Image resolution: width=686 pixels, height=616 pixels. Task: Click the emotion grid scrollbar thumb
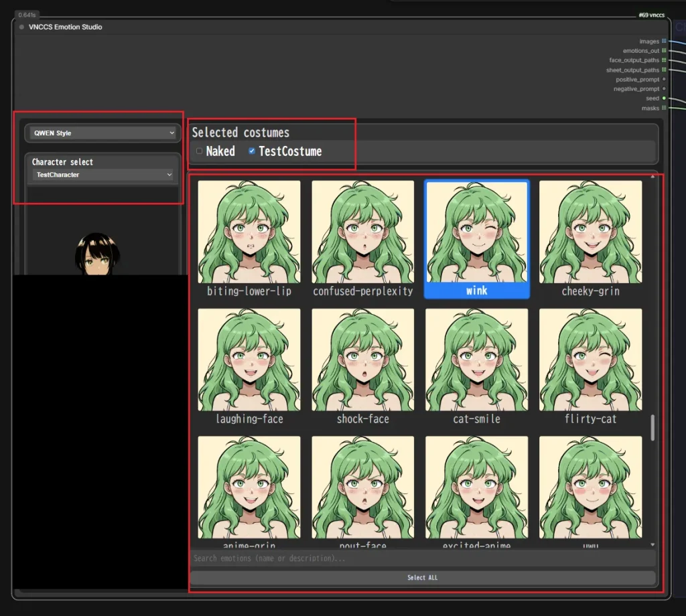point(653,427)
